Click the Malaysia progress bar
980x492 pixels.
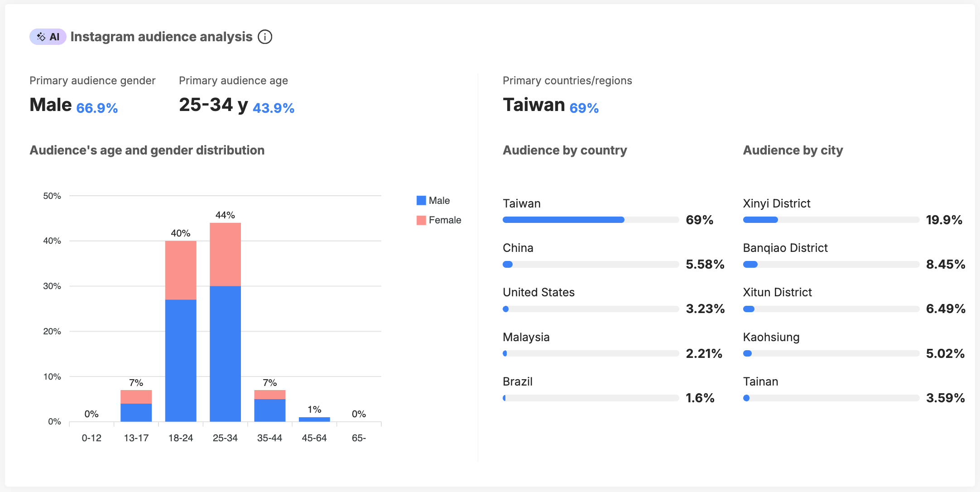click(591, 353)
